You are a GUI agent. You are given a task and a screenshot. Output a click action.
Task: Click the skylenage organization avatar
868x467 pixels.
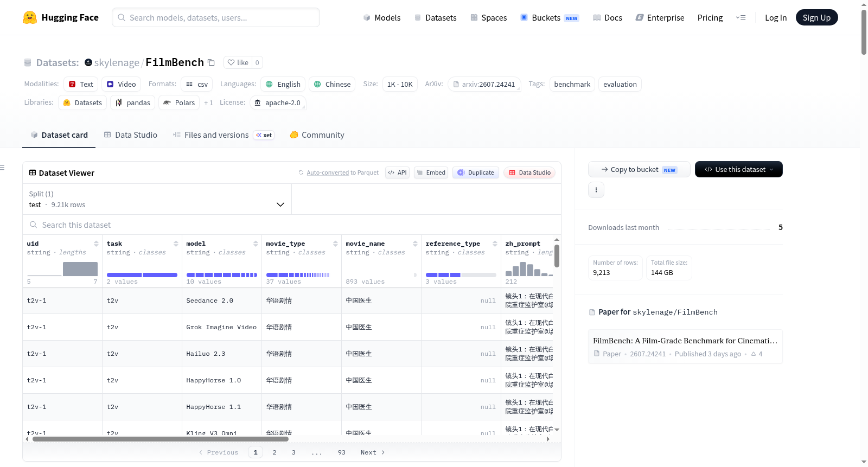point(88,62)
